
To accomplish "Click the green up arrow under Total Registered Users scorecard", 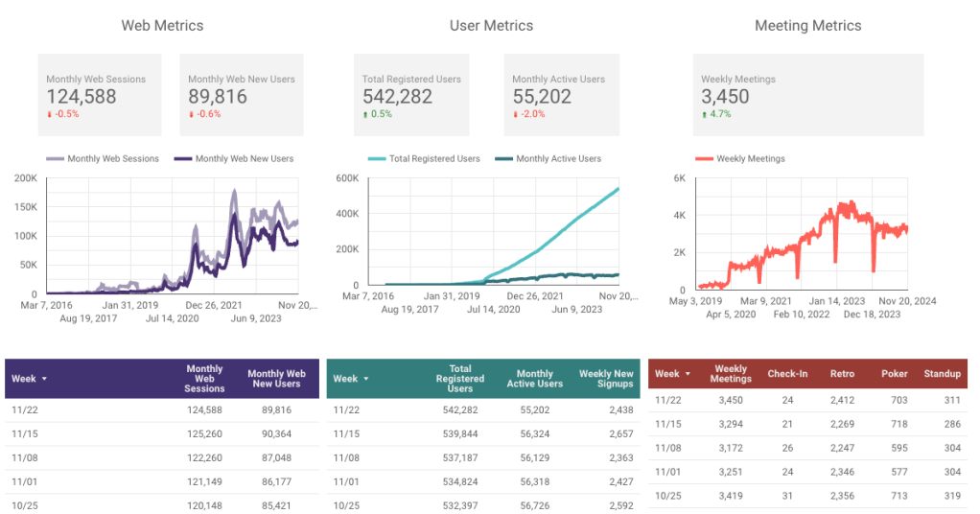I will pos(365,114).
